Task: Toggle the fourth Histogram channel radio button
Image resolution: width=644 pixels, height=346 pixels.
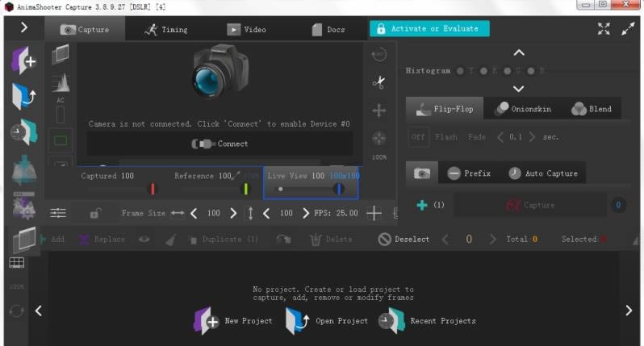Action: point(531,71)
